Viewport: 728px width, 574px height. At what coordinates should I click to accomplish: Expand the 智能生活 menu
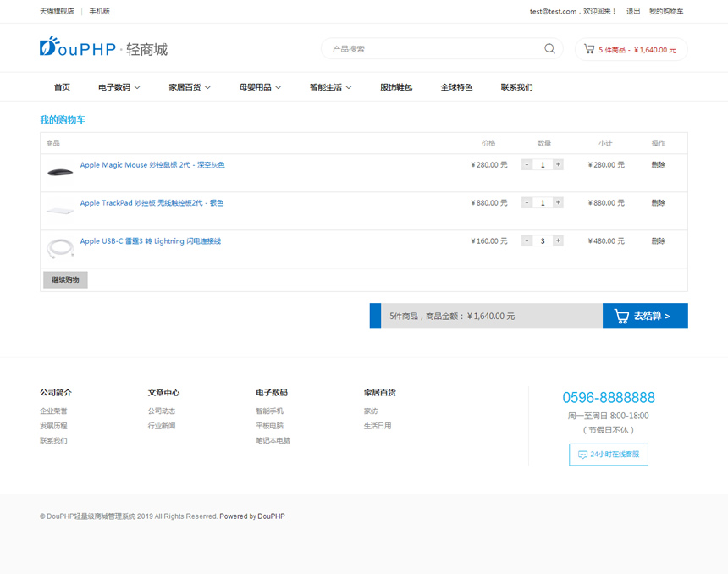point(331,87)
